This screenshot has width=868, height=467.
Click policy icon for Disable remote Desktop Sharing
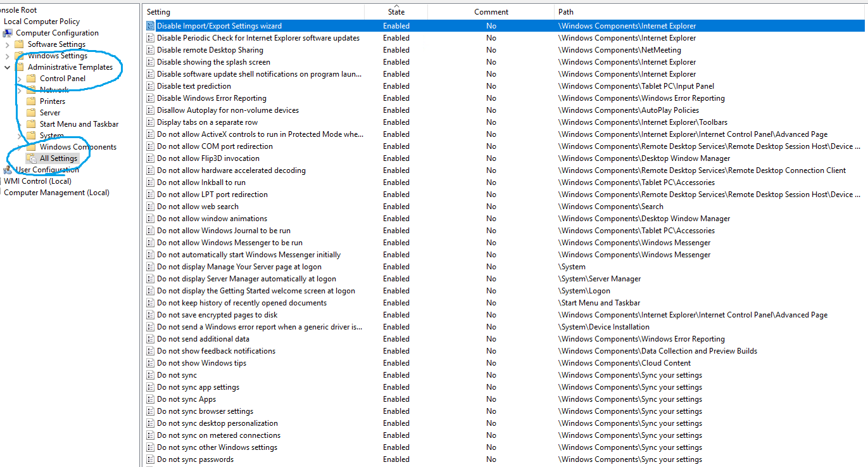coord(151,50)
